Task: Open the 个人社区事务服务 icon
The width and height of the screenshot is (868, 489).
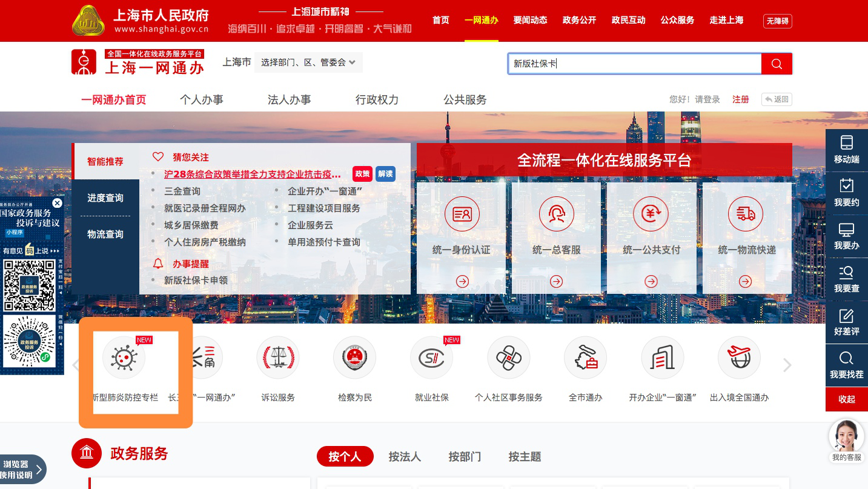Action: click(509, 358)
